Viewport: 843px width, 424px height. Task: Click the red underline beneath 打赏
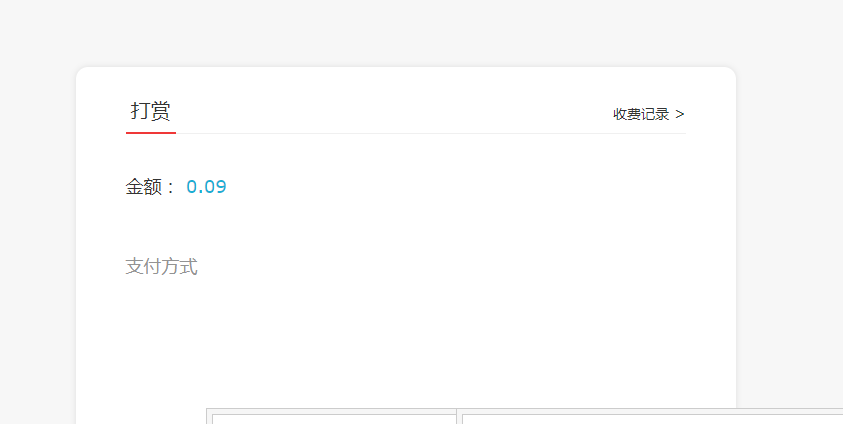pos(151,132)
